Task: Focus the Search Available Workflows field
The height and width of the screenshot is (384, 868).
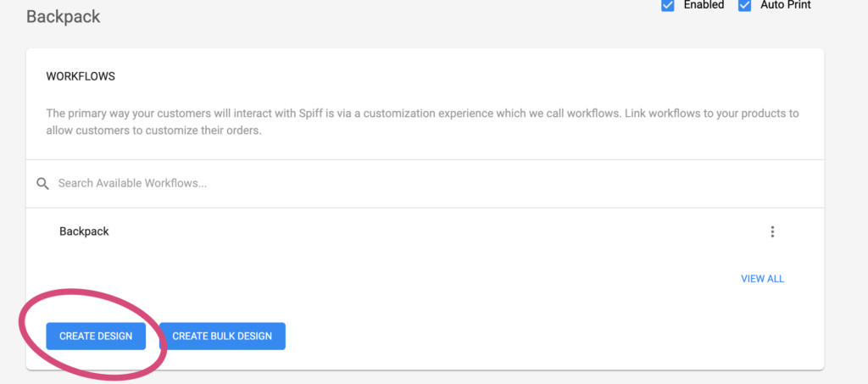Action: click(x=426, y=184)
